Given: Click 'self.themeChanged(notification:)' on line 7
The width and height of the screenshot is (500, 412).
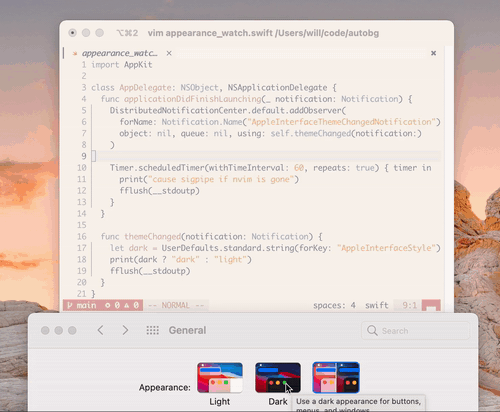Looking at the screenshot, I should point(346,133).
